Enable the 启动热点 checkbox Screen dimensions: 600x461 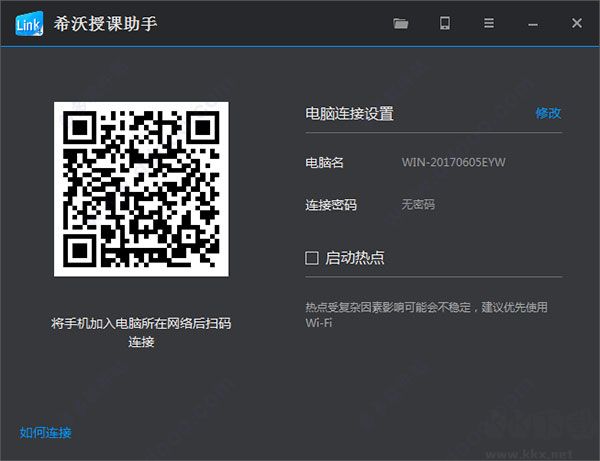pyautogui.click(x=312, y=258)
